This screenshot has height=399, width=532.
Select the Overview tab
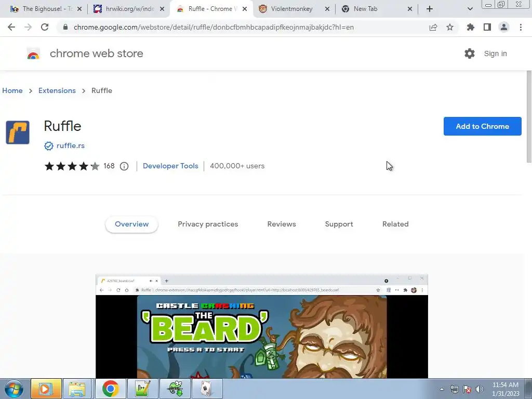click(x=131, y=224)
